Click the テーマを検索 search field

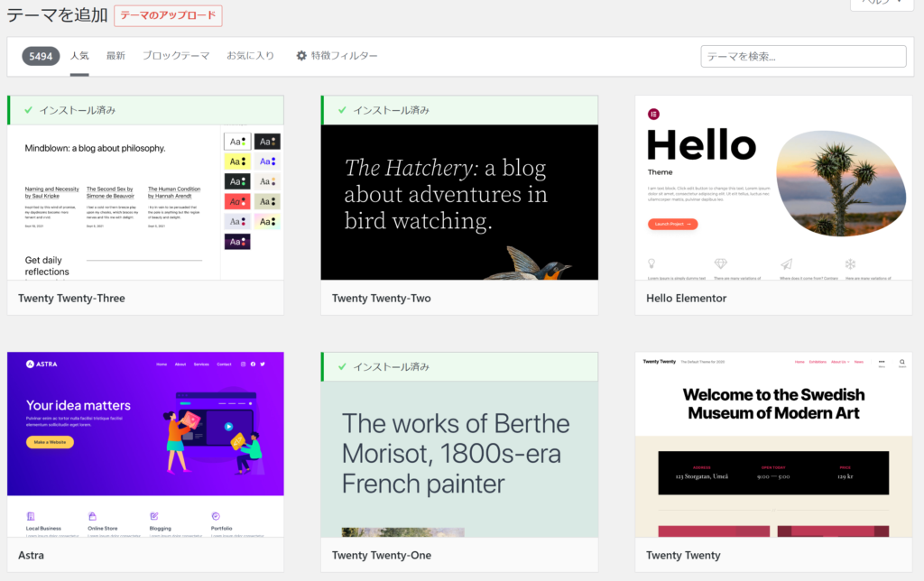pos(803,56)
